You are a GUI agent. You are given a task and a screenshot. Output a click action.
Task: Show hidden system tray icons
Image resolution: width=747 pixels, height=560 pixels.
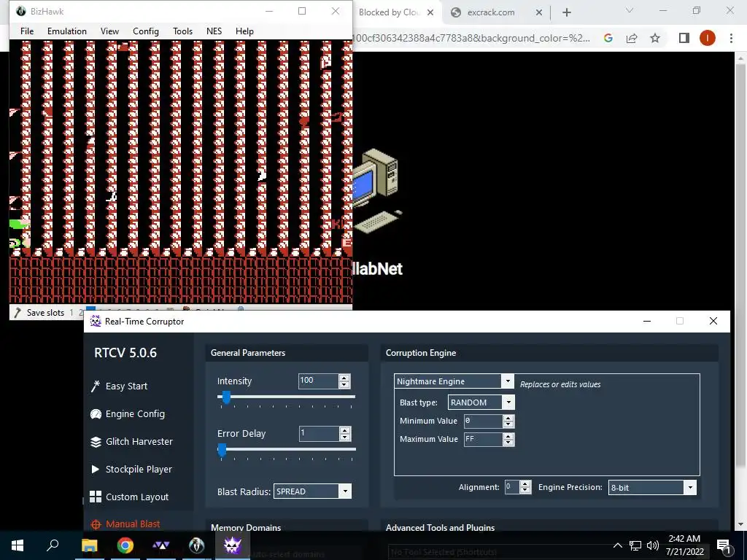617,545
